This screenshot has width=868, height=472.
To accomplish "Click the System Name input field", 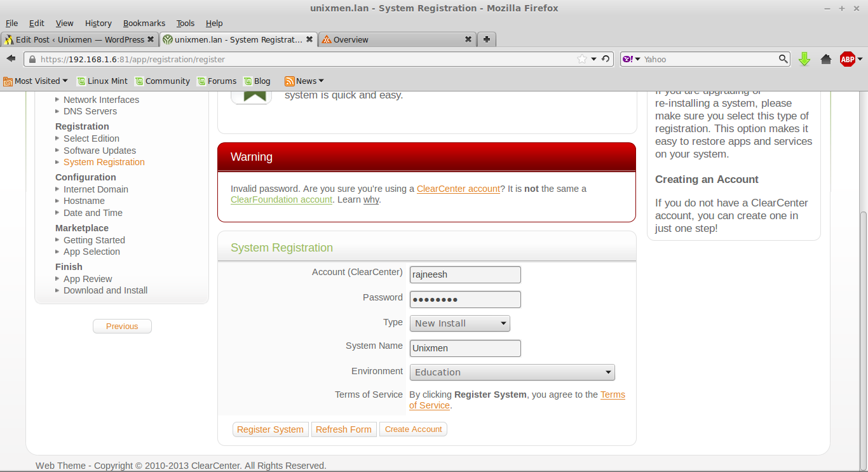I will coord(465,348).
